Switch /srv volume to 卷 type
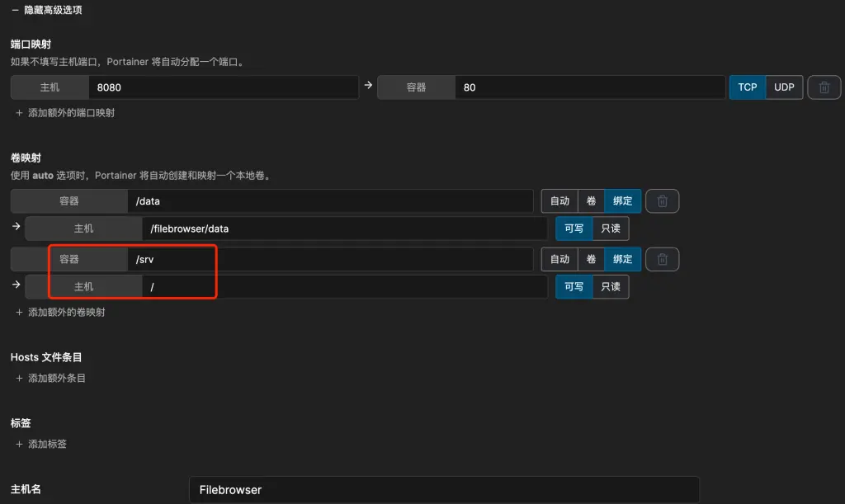845x504 pixels. pyautogui.click(x=591, y=260)
